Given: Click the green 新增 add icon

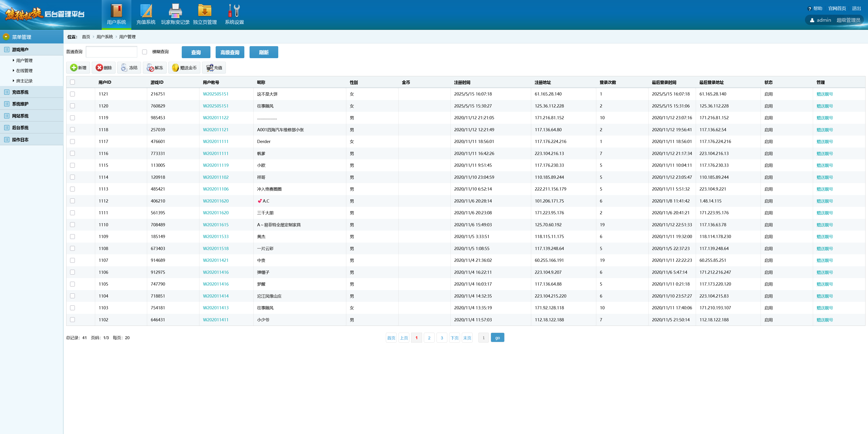Looking at the screenshot, I should 73,68.
